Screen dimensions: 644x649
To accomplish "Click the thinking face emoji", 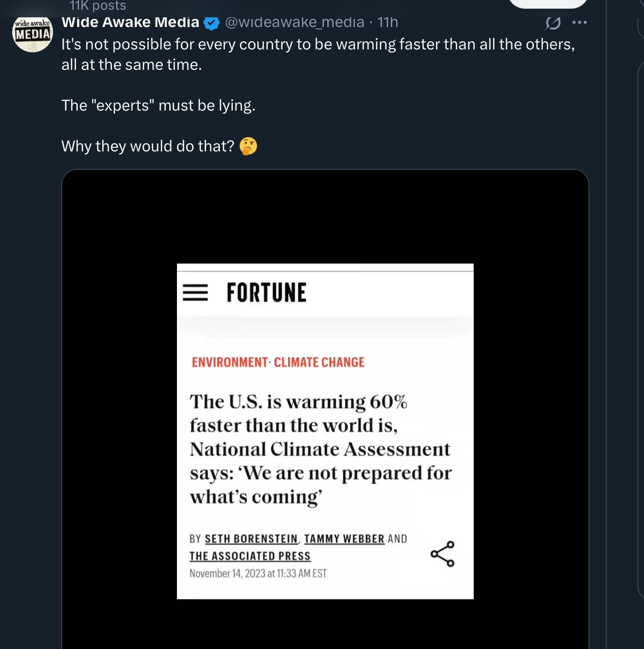I will pos(248,146).
